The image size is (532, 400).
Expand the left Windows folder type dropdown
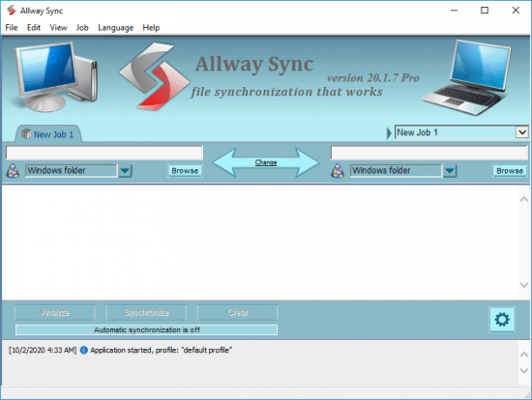coord(125,170)
